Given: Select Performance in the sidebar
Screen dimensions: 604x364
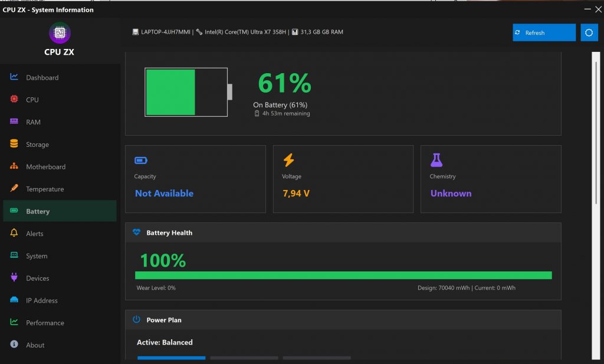Looking at the screenshot, I should (45, 323).
